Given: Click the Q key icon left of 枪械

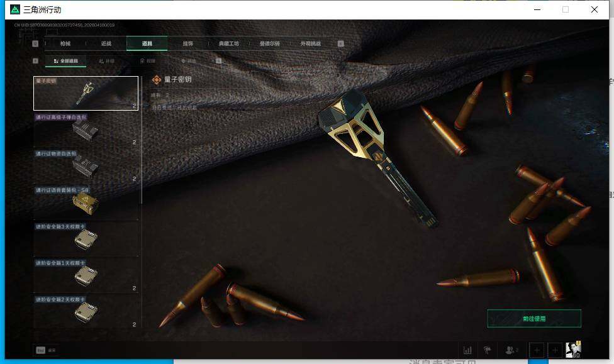Looking at the screenshot, I should coord(35,43).
